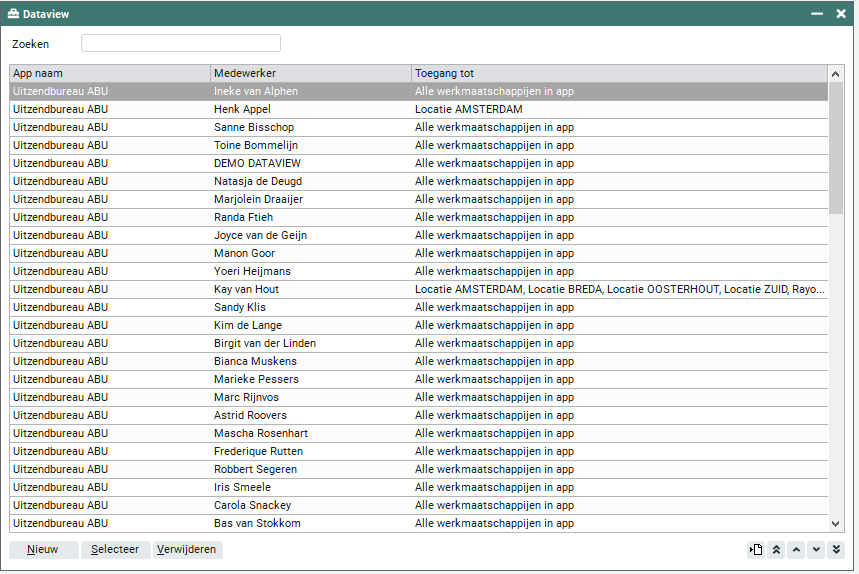Jump to first record with double-up chevron
The image size is (859, 574).
click(x=776, y=550)
